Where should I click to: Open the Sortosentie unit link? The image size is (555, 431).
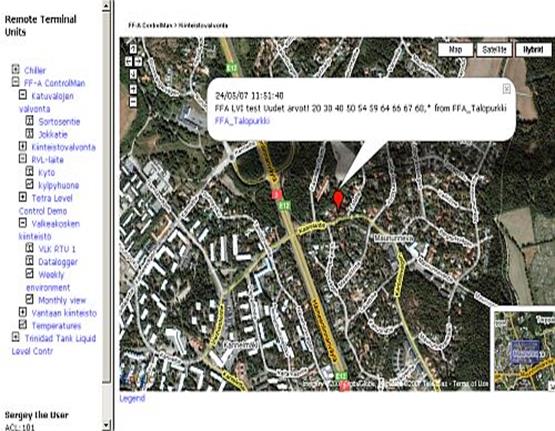click(59, 122)
